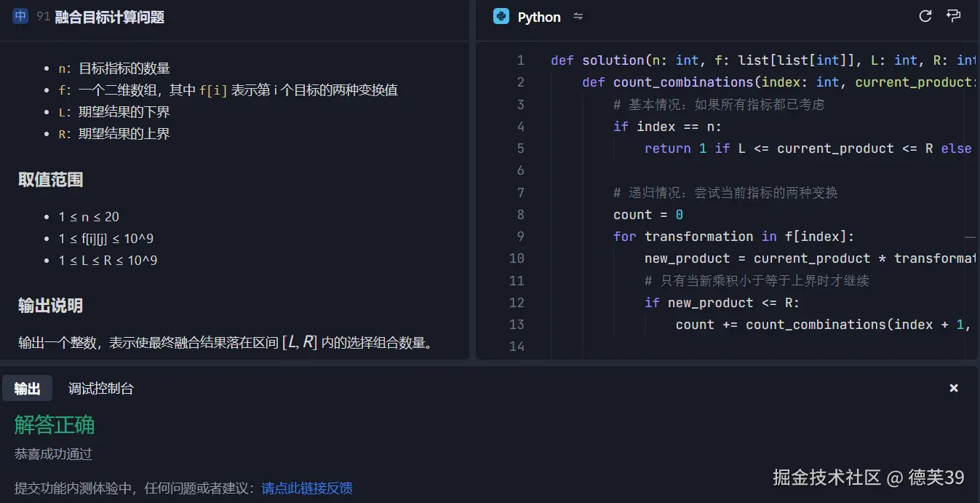Click line number 14 in editor gutter
Screen dimensions: 980x503
[x=517, y=346]
